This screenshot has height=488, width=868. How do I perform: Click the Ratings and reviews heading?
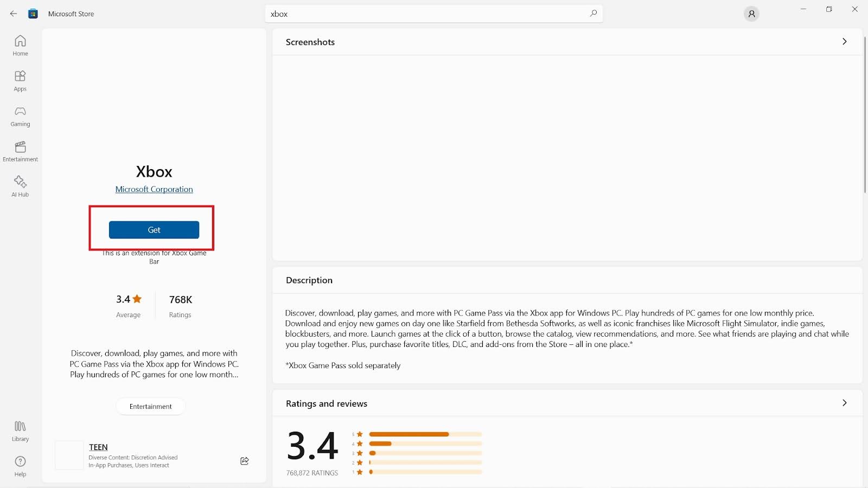click(327, 403)
